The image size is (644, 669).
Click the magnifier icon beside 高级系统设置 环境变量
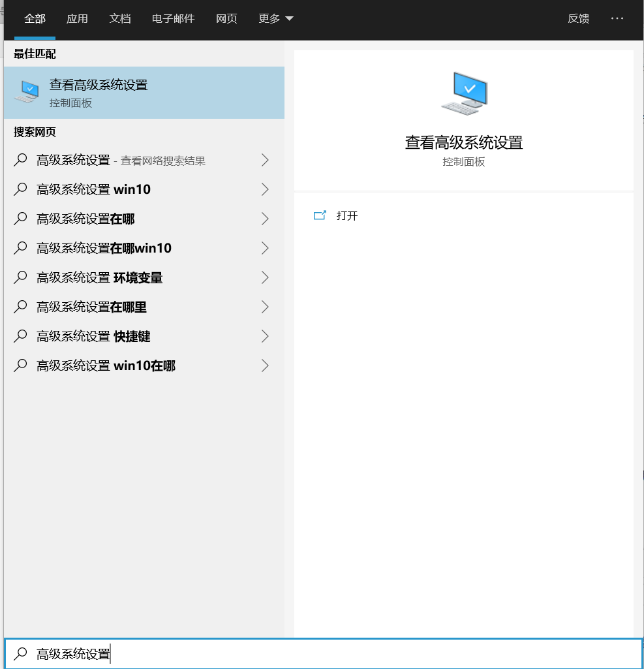coord(20,277)
